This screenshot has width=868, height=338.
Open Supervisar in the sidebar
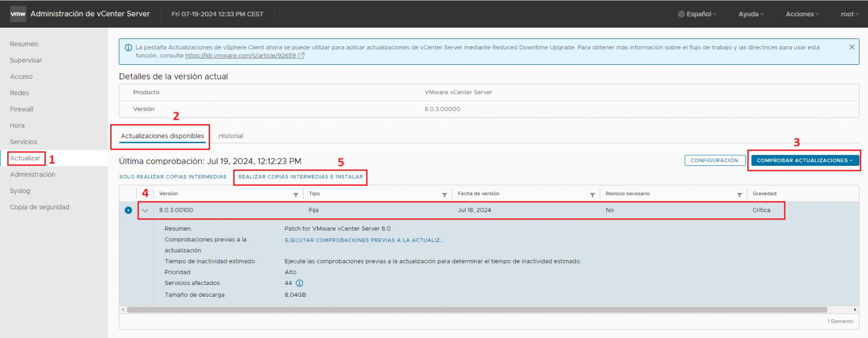tap(26, 60)
